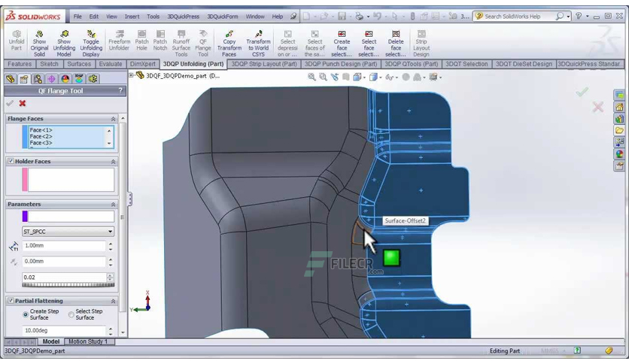629x364 pixels.
Task: Switch to 3DQP Strip Layout (Part) tab
Action: 264,64
